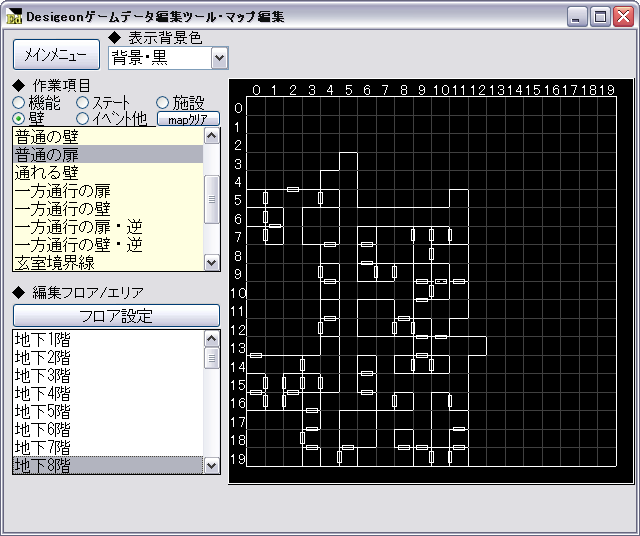Select the ステート radio button
Screen dimensions: 640x536
pos(82,102)
